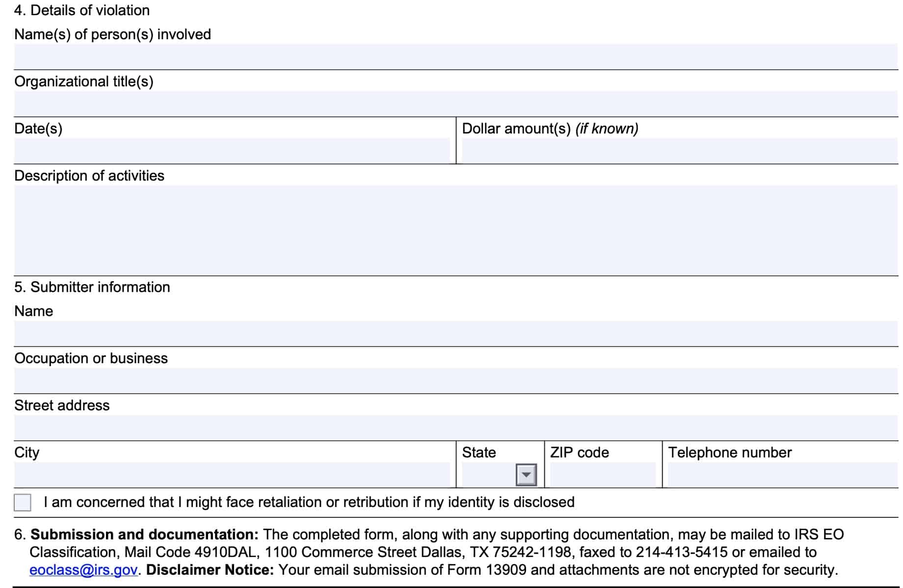Click the 'Disclaimer Notice' bold text
The image size is (903, 588).
210,570
